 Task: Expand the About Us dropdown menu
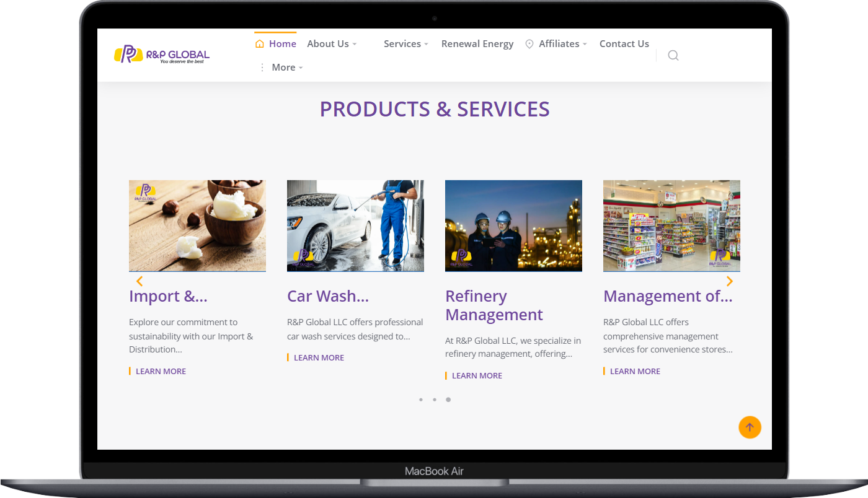332,44
